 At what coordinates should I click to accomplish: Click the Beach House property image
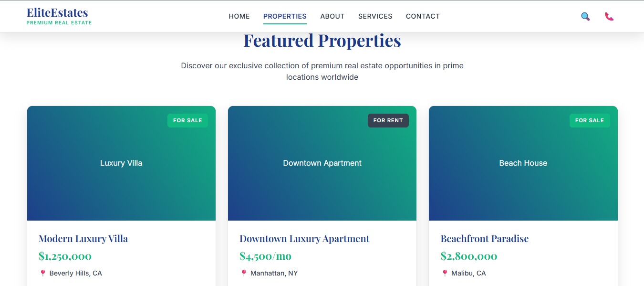(523, 163)
